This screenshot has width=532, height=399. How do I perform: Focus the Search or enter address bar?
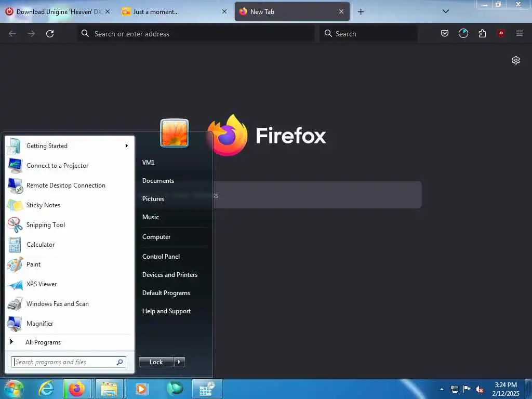coord(196,34)
